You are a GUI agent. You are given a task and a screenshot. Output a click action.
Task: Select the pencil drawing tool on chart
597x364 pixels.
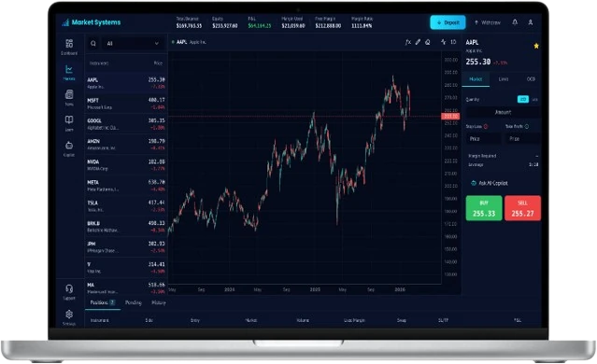click(x=418, y=42)
